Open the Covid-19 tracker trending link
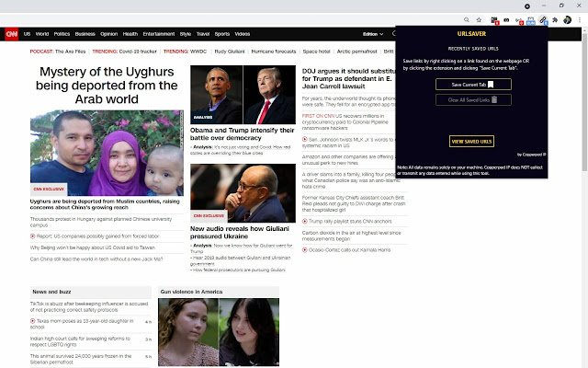Viewport: 588px width, 368px height. coord(138,52)
